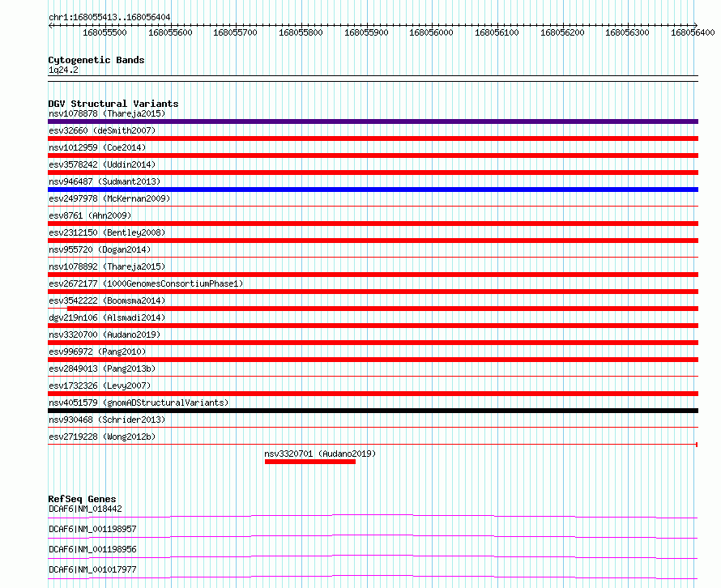Select the dark purple nsv1078878 variant bar
This screenshot has height=588, width=721.
[x=373, y=121]
